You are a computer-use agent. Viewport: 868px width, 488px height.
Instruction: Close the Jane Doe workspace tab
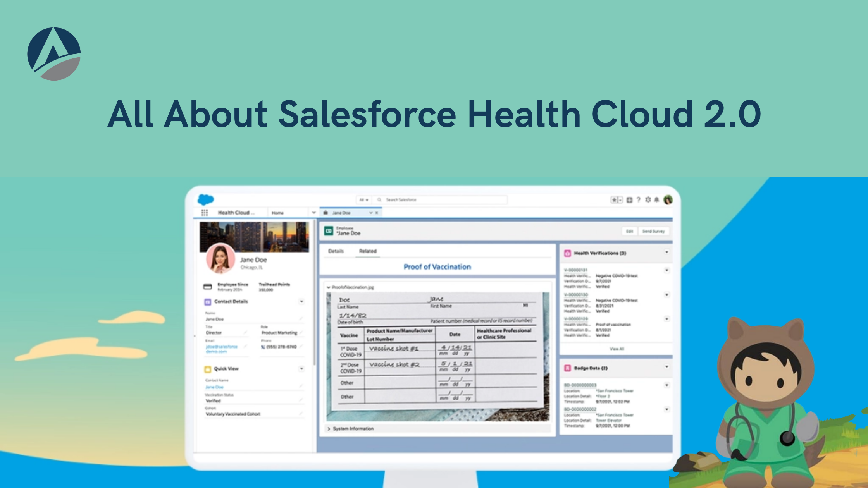coord(377,213)
